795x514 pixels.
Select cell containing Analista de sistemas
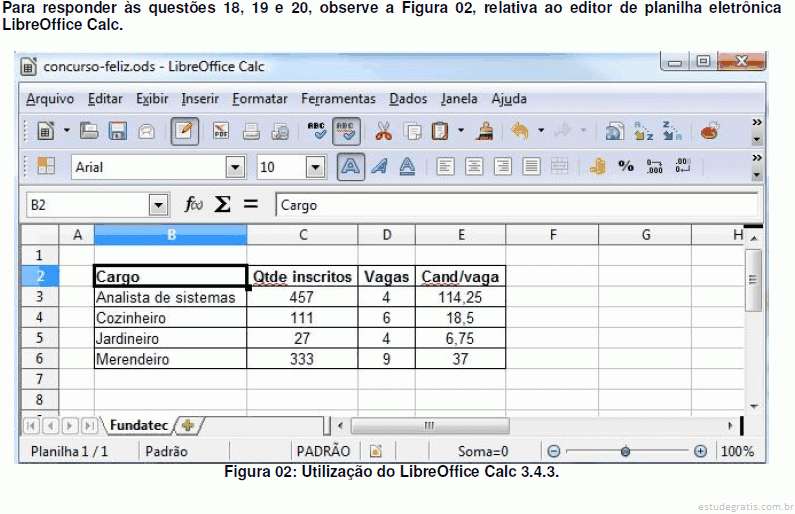click(x=170, y=297)
